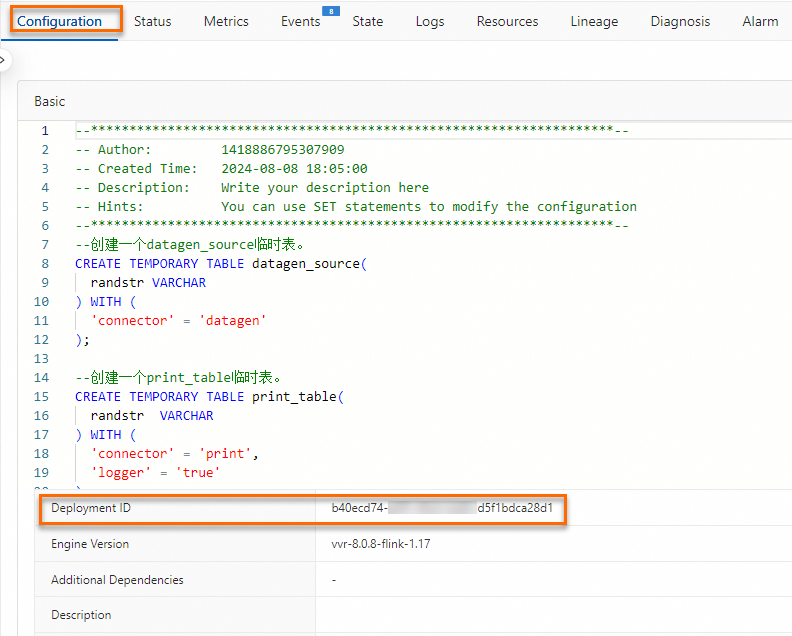Click the Engine Version value vvr-8.0.8-flink-1.17
Viewport: 792px width, 636px height.
381,544
